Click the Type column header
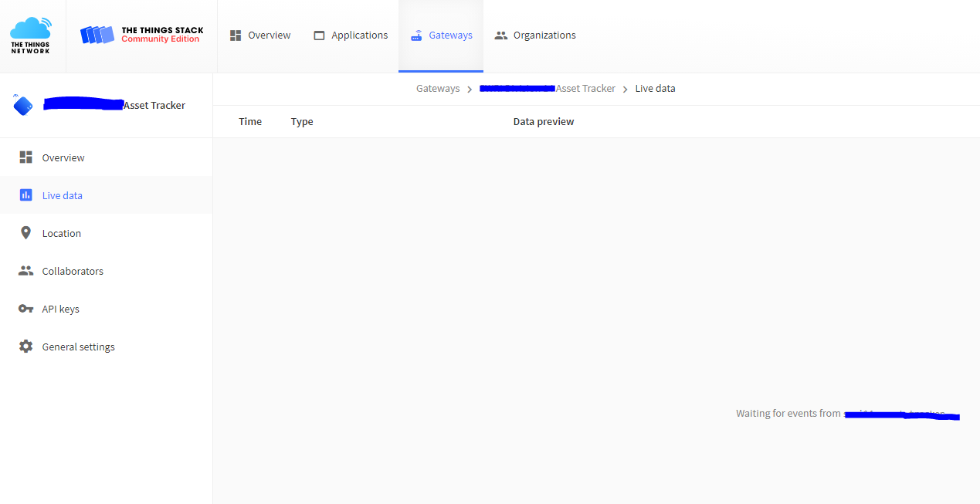 coord(302,122)
